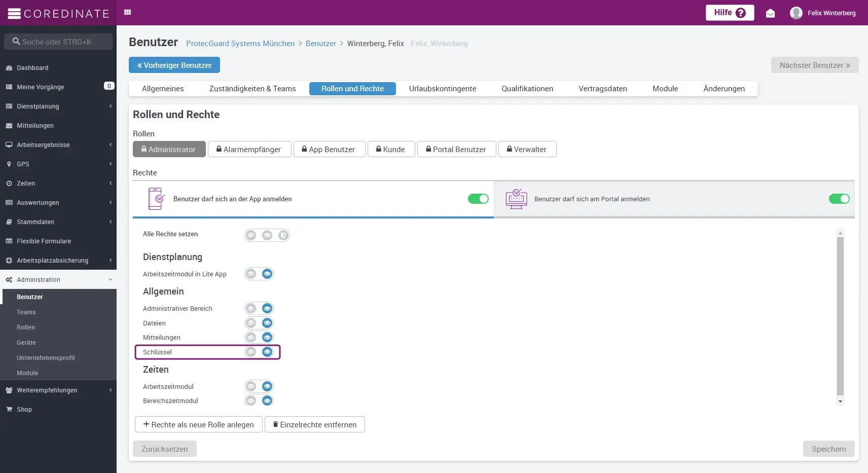868x473 pixels.
Task: Click the search field in the sidebar
Action: pos(58,42)
